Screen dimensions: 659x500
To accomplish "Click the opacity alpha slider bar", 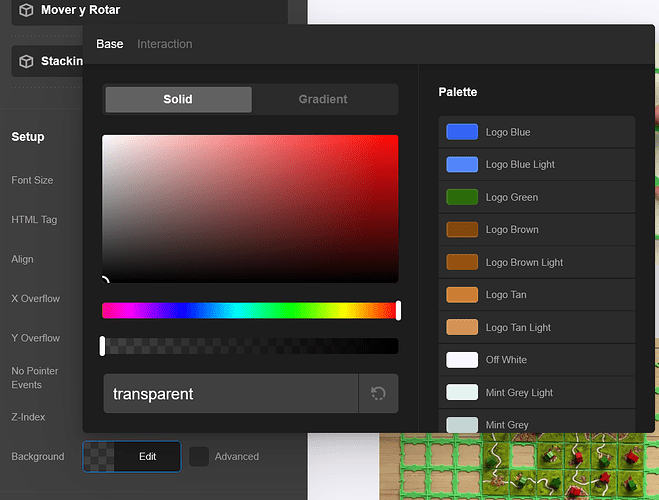I will [x=250, y=346].
